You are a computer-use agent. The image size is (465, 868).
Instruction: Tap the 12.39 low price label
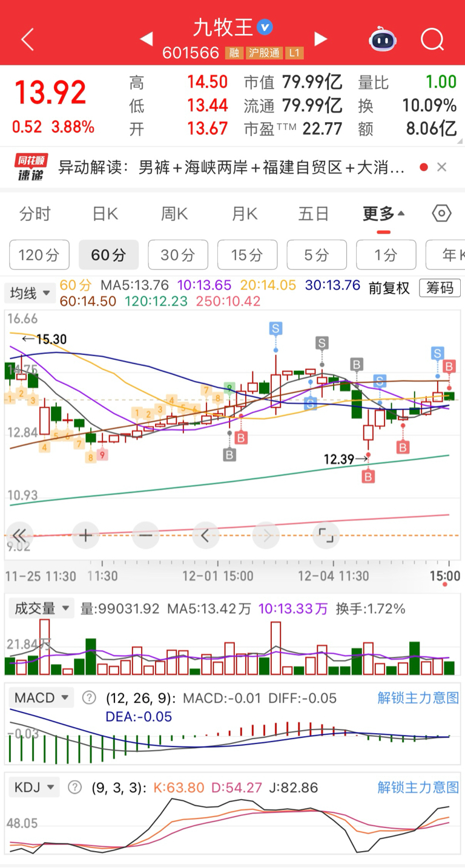point(338,459)
